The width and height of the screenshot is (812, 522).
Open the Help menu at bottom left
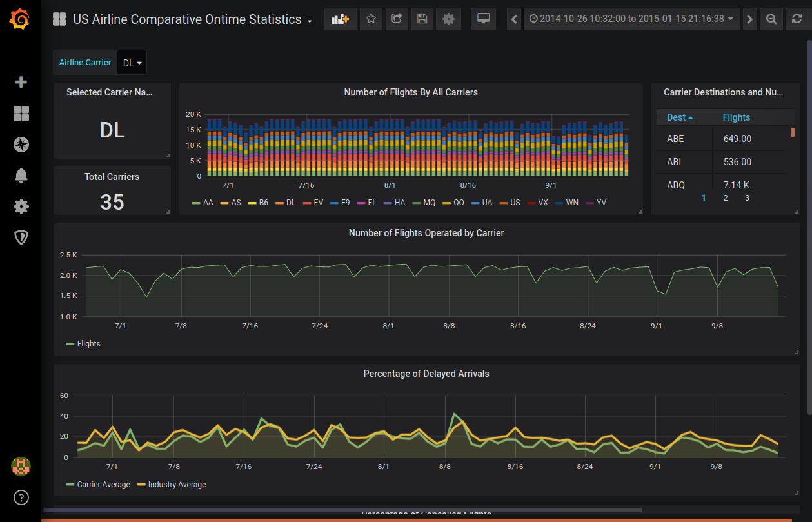pyautogui.click(x=21, y=497)
